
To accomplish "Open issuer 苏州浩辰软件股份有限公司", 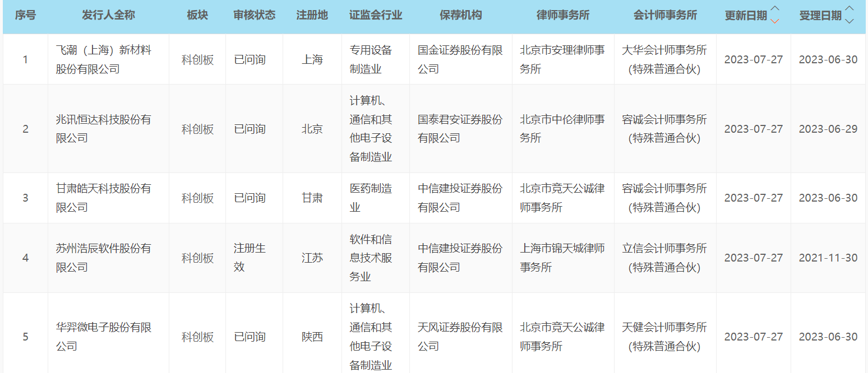I will [x=104, y=258].
